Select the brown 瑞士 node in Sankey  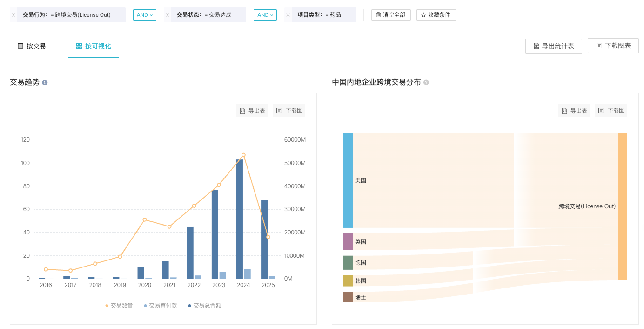[348, 297]
